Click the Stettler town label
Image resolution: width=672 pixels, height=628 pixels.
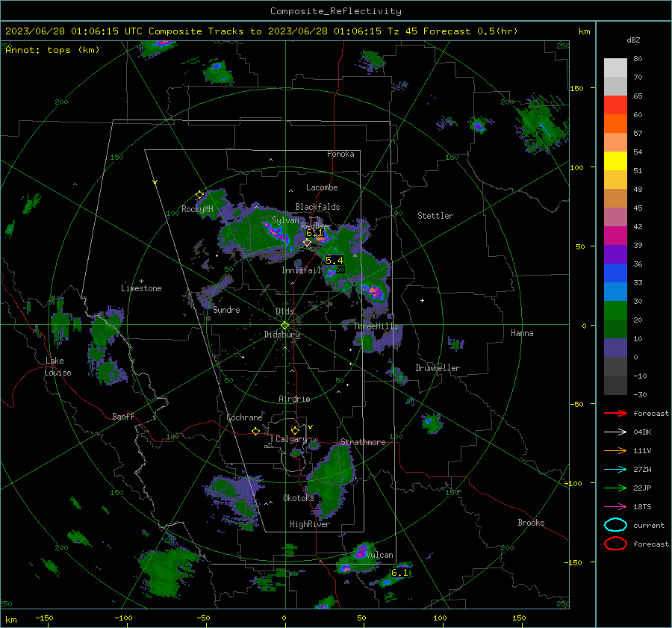tap(435, 216)
